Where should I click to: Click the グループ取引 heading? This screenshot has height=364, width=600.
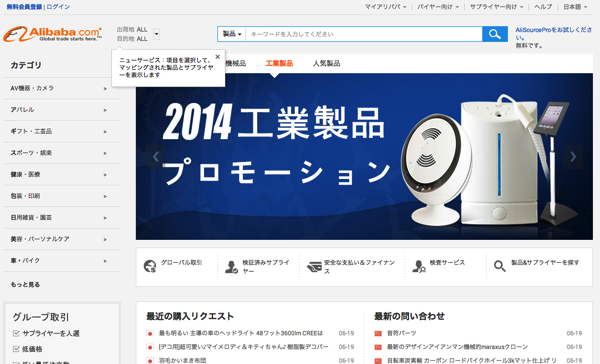(41, 317)
